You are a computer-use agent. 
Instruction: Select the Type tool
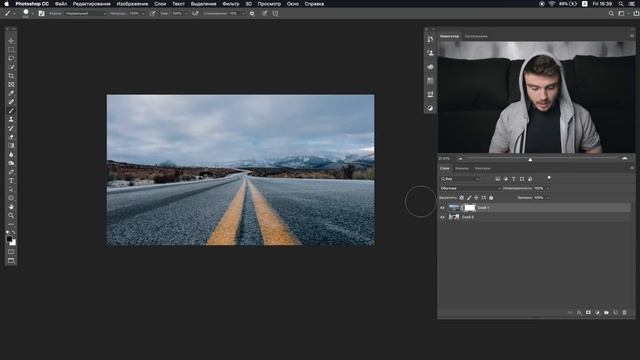pos(11,181)
